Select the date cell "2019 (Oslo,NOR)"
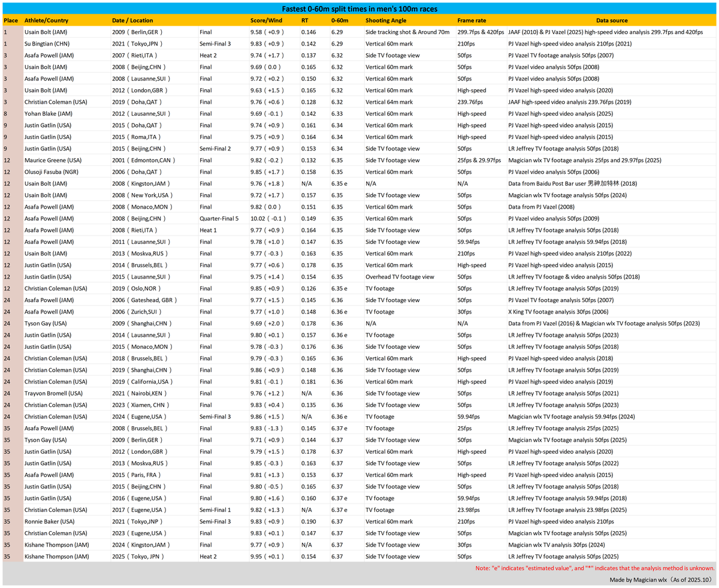719x588 pixels. coord(137,288)
